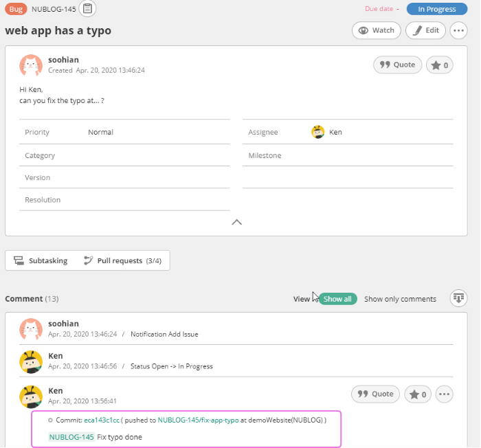Quote soohian's issue description

click(397, 65)
